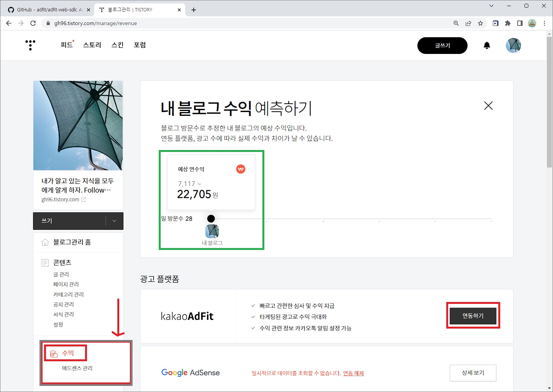Image resolution: width=553 pixels, height=392 pixels.
Task: Click the 글쓰기 button
Action: pyautogui.click(x=442, y=46)
